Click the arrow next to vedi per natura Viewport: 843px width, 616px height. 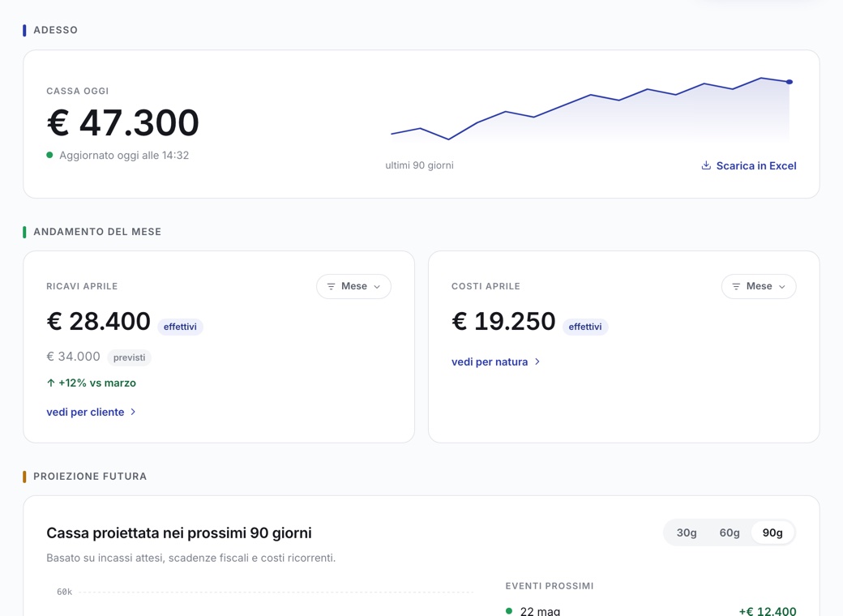(537, 361)
